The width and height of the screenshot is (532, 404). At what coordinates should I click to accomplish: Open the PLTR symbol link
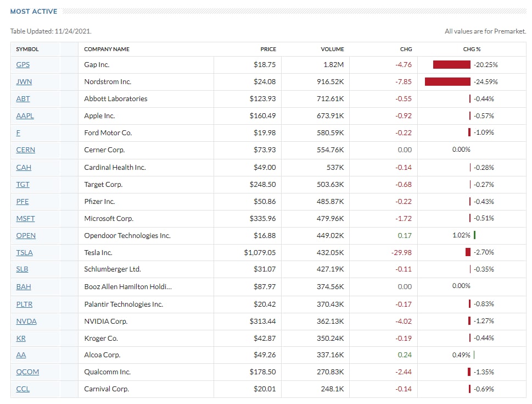click(x=24, y=304)
